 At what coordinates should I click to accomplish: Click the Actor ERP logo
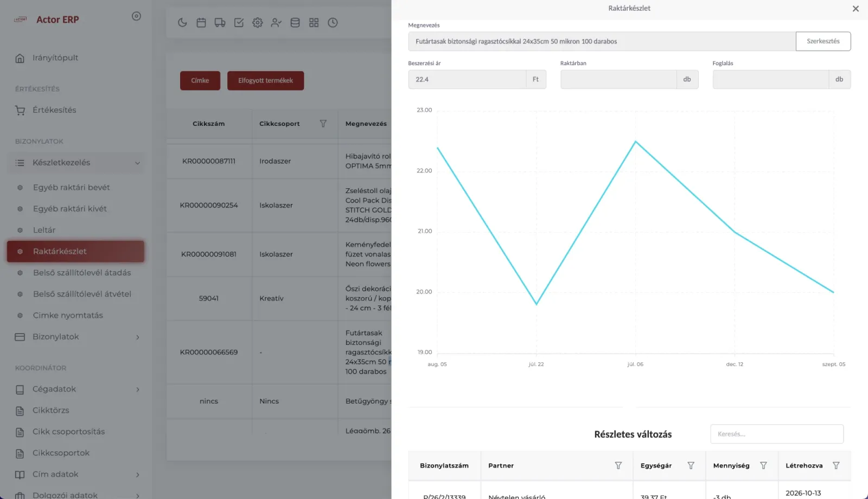click(47, 20)
